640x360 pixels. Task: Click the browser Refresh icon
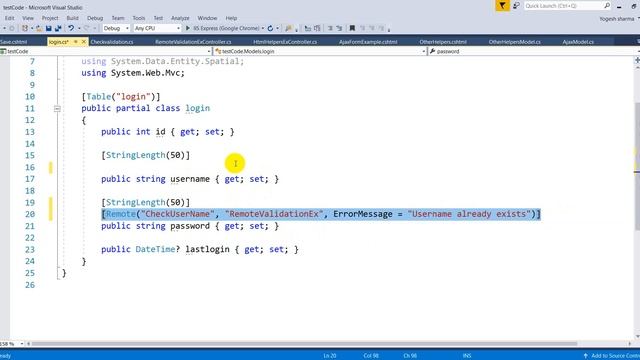click(270, 28)
